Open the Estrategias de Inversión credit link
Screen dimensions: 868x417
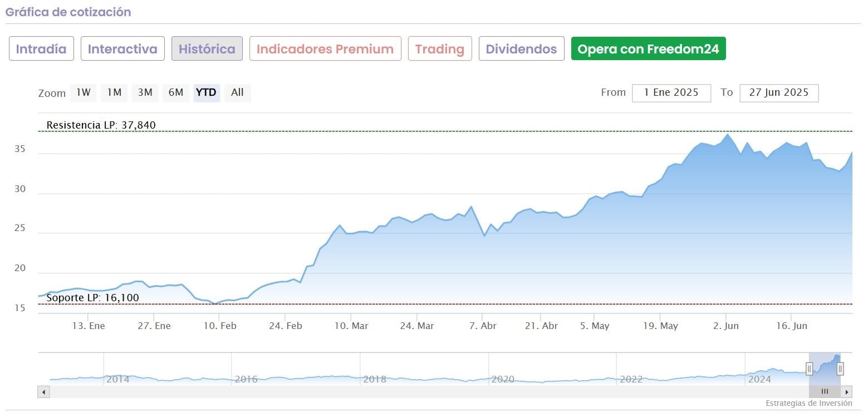click(x=808, y=403)
